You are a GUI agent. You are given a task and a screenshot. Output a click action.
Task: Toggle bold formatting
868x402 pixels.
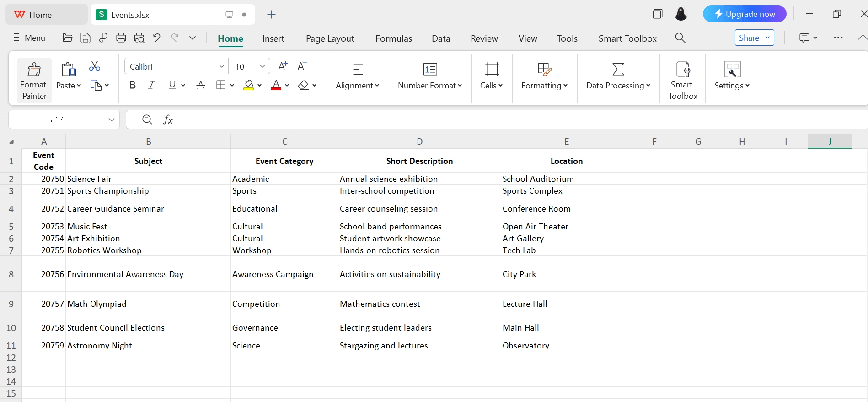tap(133, 85)
